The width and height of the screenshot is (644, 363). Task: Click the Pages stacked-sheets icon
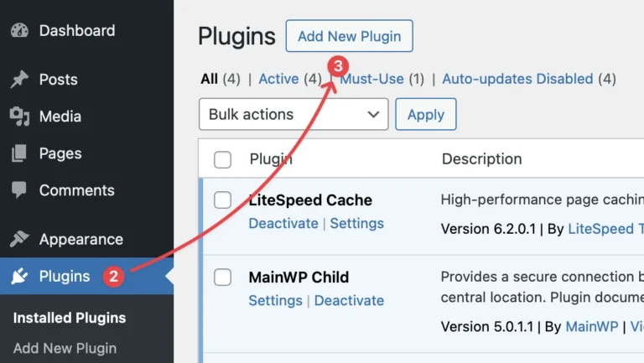click(19, 153)
